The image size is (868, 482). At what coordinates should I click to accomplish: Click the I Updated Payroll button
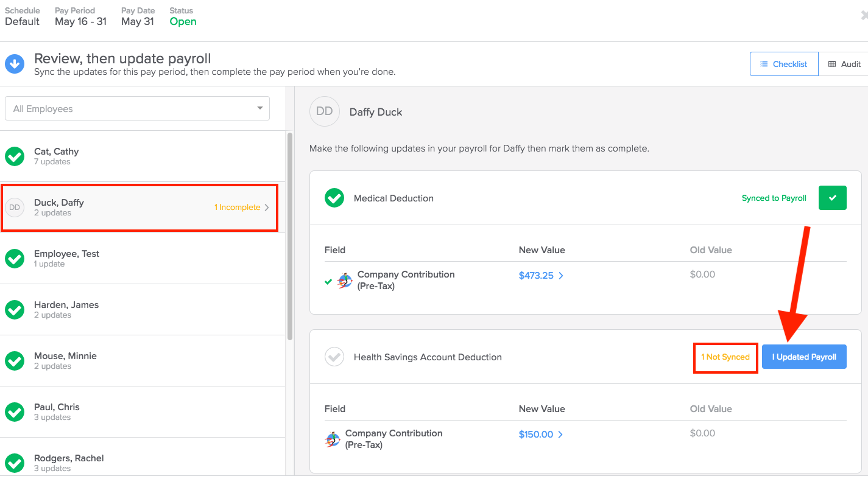[804, 357]
